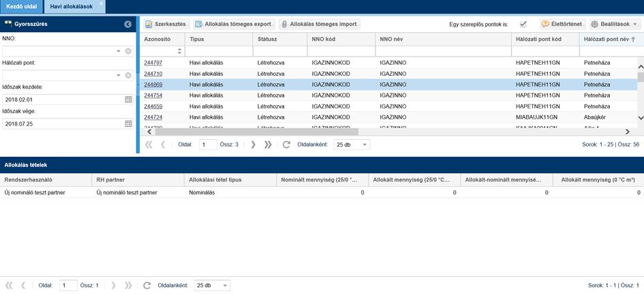Viewport: 644px width, 294px height.
Task: Open allocation link 244869
Action: tap(153, 85)
